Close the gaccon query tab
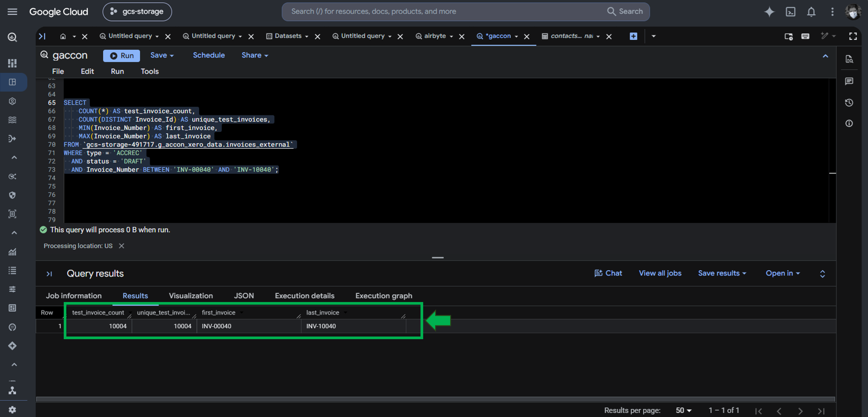Viewport: 868px width, 417px height. click(527, 36)
